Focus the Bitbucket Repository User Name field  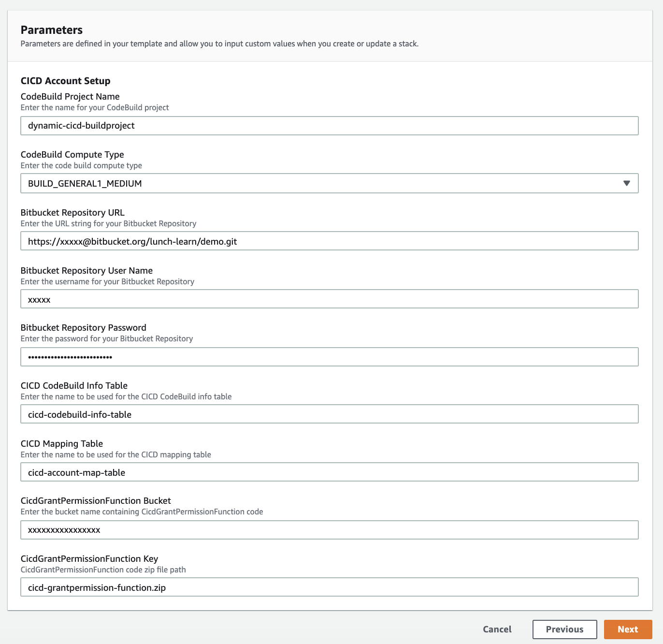(329, 299)
